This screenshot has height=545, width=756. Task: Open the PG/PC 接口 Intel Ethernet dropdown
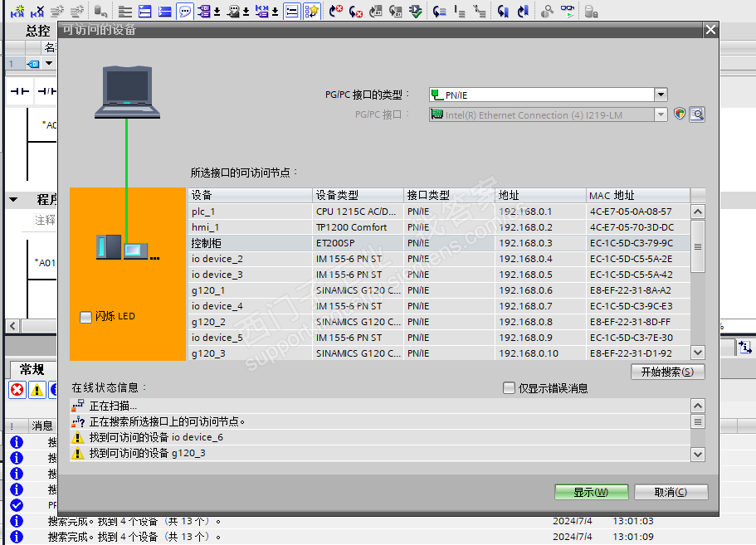coord(661,114)
